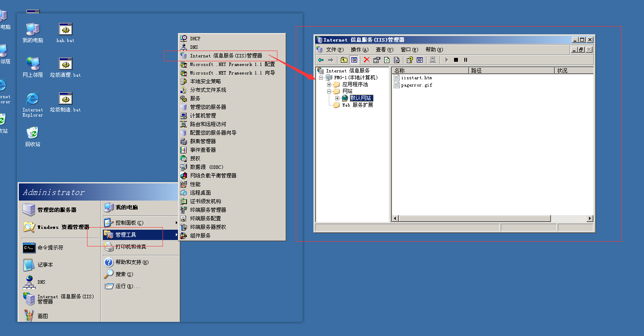Open DHCP from the 管理工具 submenu

[232, 39]
